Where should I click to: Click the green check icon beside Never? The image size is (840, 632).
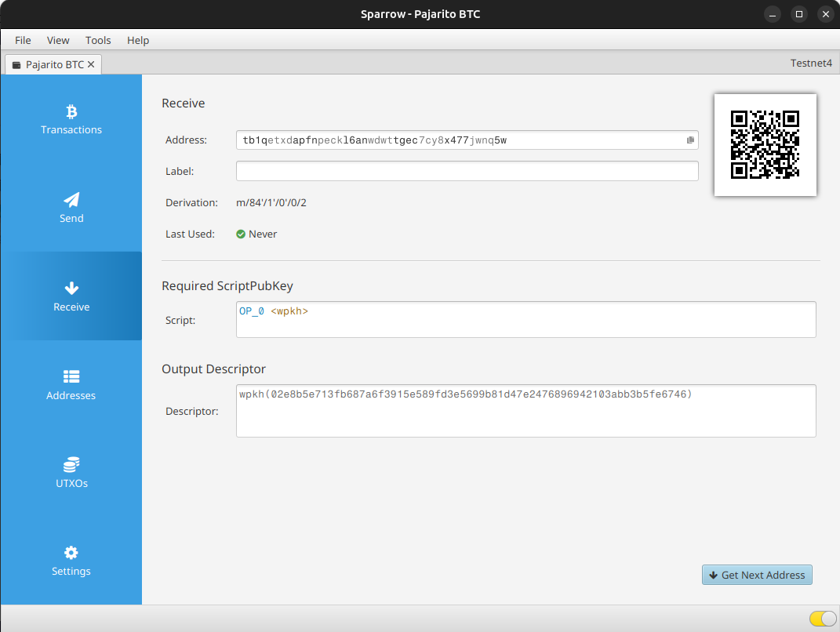tap(241, 234)
